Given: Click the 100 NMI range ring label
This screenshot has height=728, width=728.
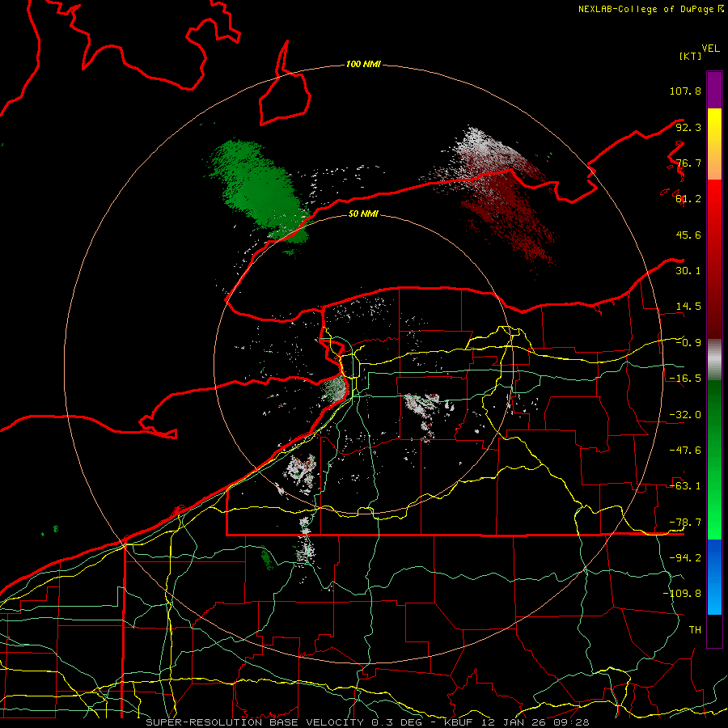Looking at the screenshot, I should [363, 64].
